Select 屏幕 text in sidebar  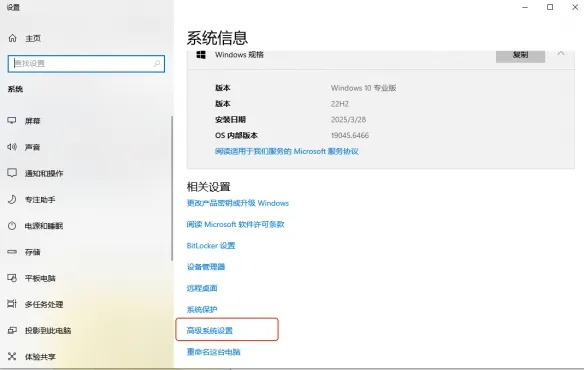tap(32, 121)
